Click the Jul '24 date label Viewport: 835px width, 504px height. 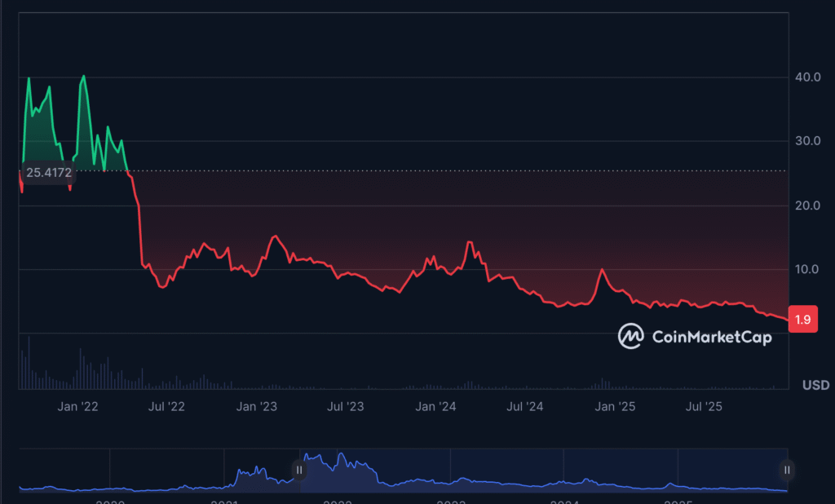(x=524, y=406)
